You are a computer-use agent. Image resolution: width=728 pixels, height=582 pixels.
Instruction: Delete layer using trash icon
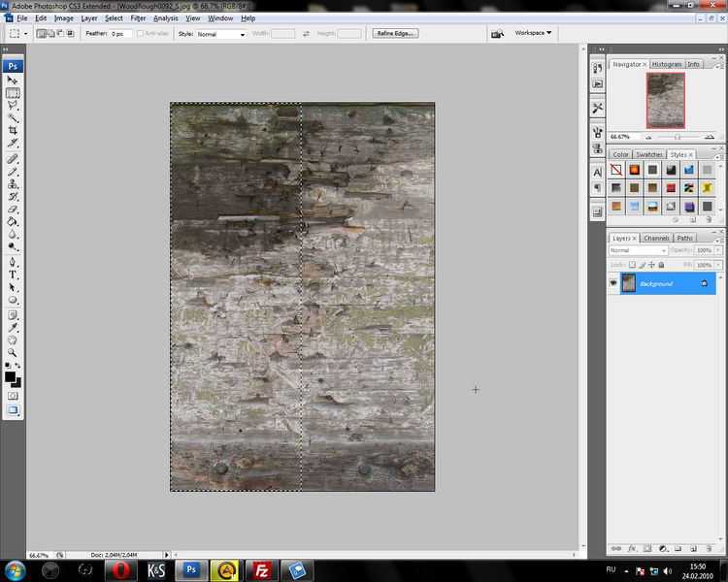tap(709, 549)
